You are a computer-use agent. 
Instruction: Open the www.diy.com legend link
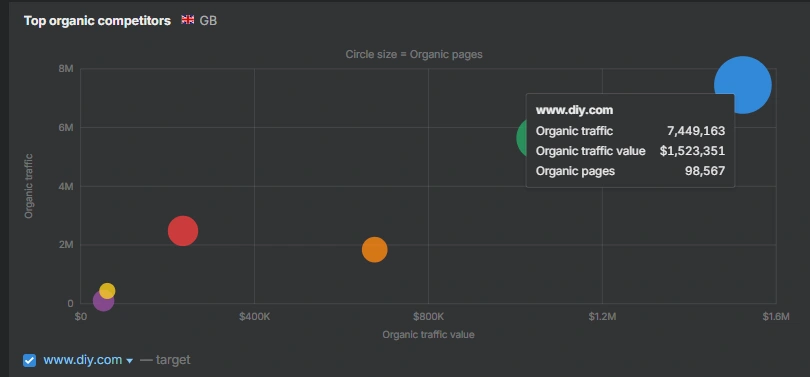click(83, 360)
